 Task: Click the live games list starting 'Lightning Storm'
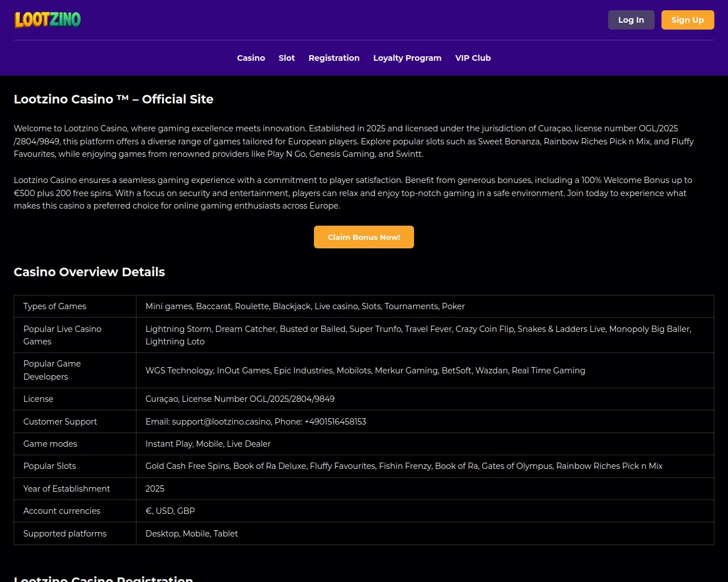419,335
